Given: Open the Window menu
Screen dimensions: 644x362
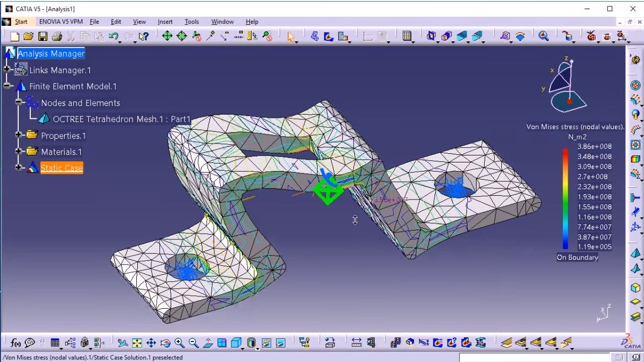Looking at the screenshot, I should coord(222,22).
